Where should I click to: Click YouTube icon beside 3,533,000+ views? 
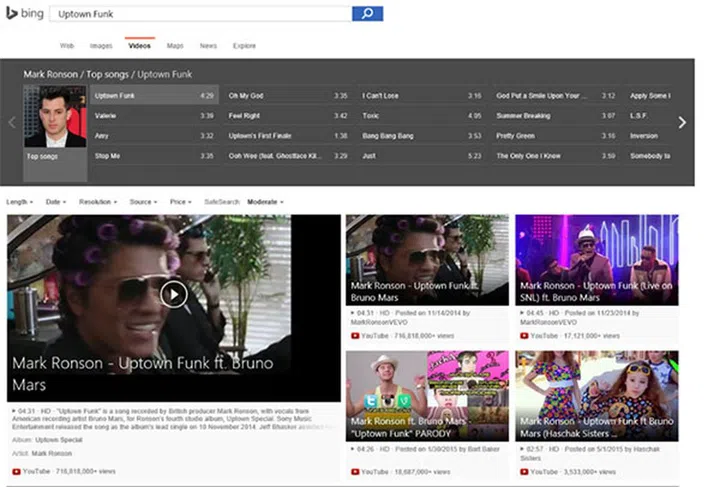point(524,472)
